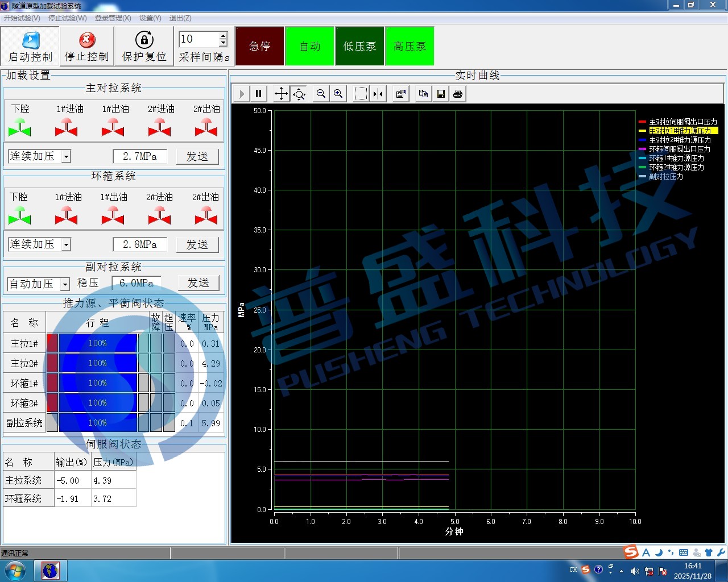The image size is (728, 582).
Task: Expand the 主对拉系统 连续加压 mode dropdown
Action: coord(66,157)
